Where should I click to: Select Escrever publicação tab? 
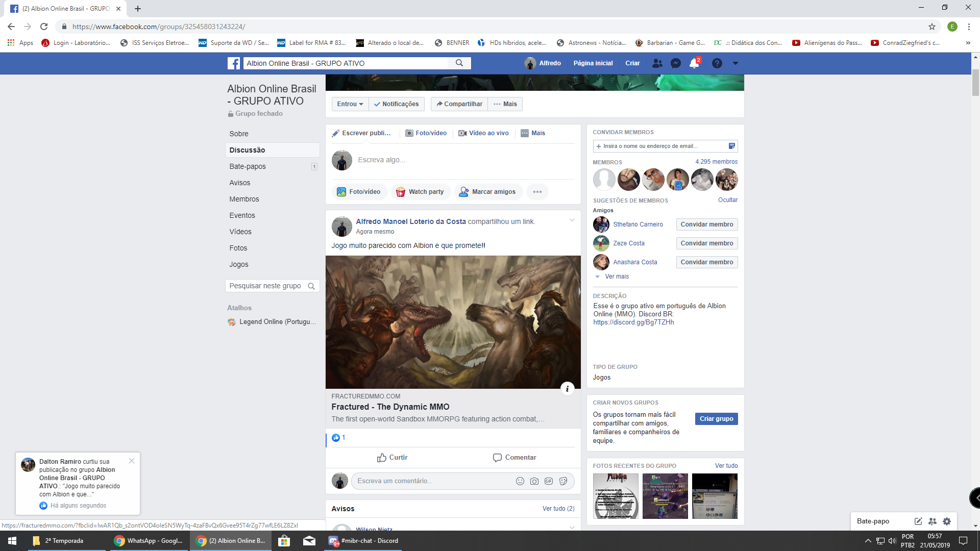point(361,133)
